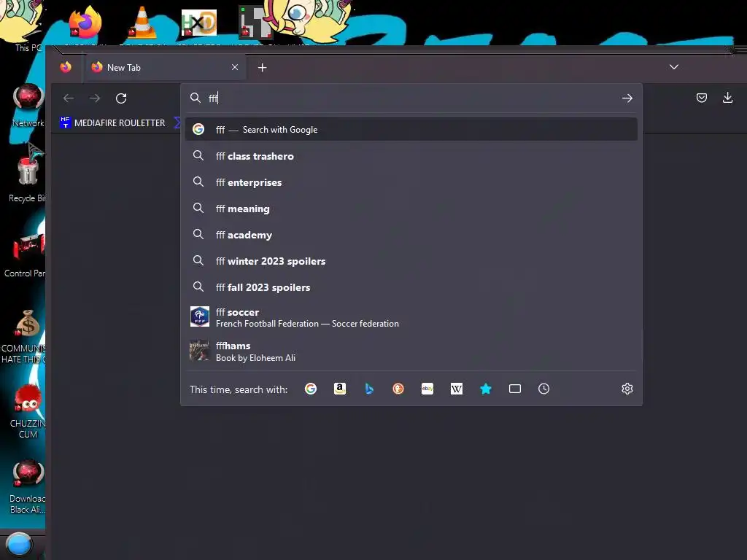Image resolution: width=747 pixels, height=560 pixels.
Task: Click the Start orb button
Action: click(20, 544)
